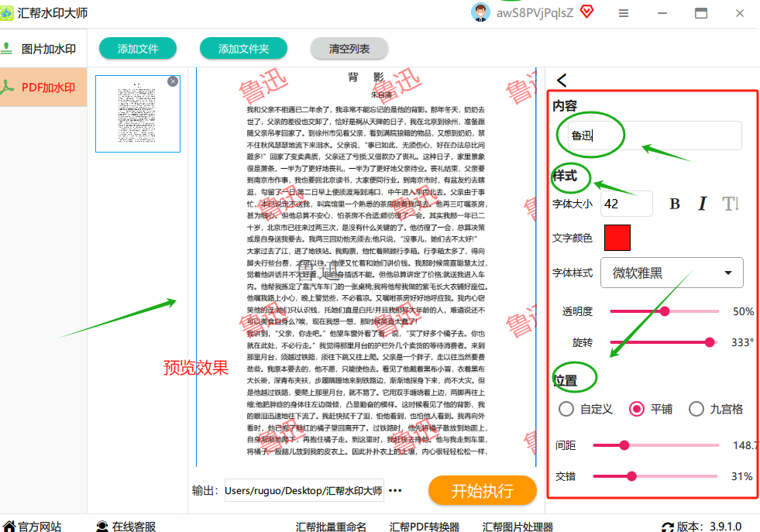Viewport: 760px width, 532px height.
Task: Toggle the vertical text style icon
Action: pos(730,204)
